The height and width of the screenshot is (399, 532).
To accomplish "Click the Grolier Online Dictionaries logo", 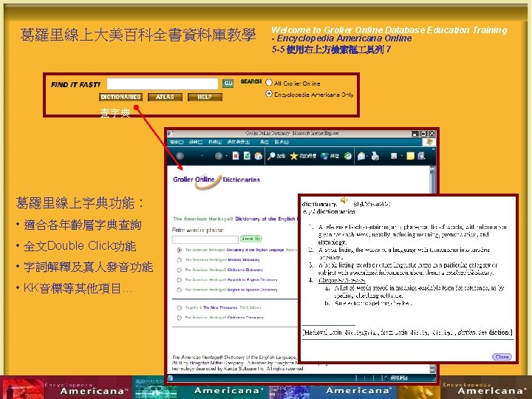I will click(216, 181).
